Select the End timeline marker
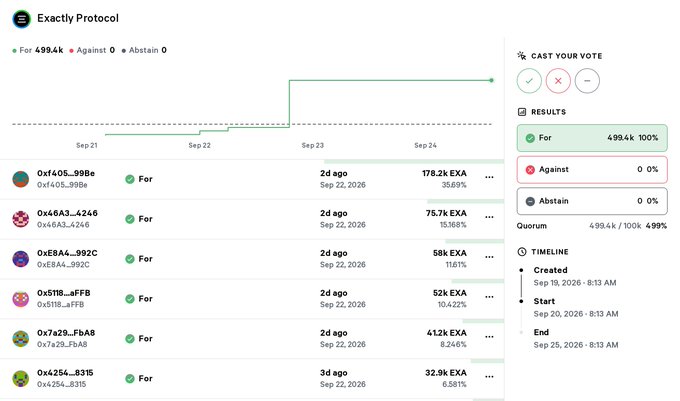Viewport: 680px width, 401px height. click(521, 333)
